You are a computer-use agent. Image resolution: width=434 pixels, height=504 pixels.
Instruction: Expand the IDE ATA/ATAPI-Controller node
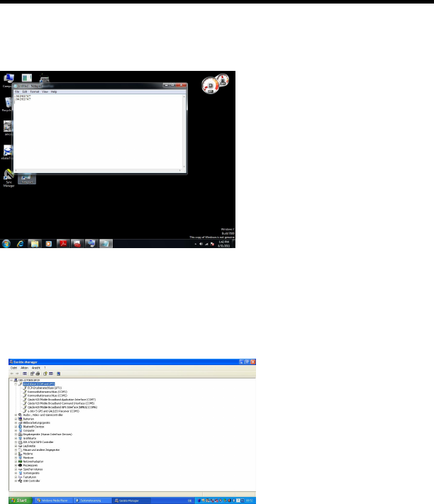pos(16,442)
